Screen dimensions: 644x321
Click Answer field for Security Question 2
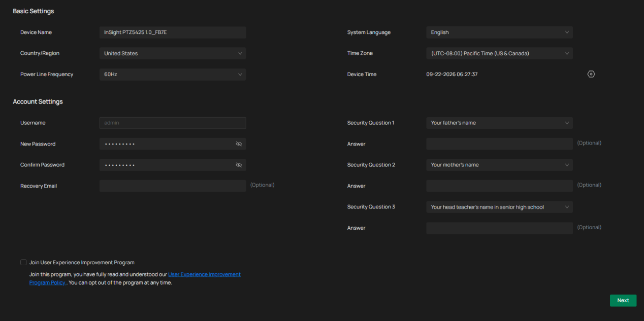pyautogui.click(x=500, y=186)
